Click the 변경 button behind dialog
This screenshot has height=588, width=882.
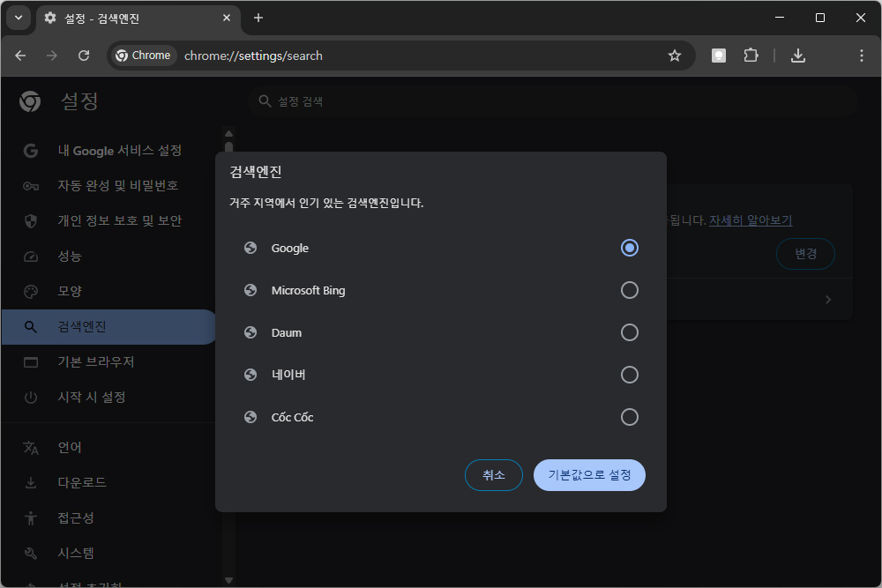coord(805,254)
